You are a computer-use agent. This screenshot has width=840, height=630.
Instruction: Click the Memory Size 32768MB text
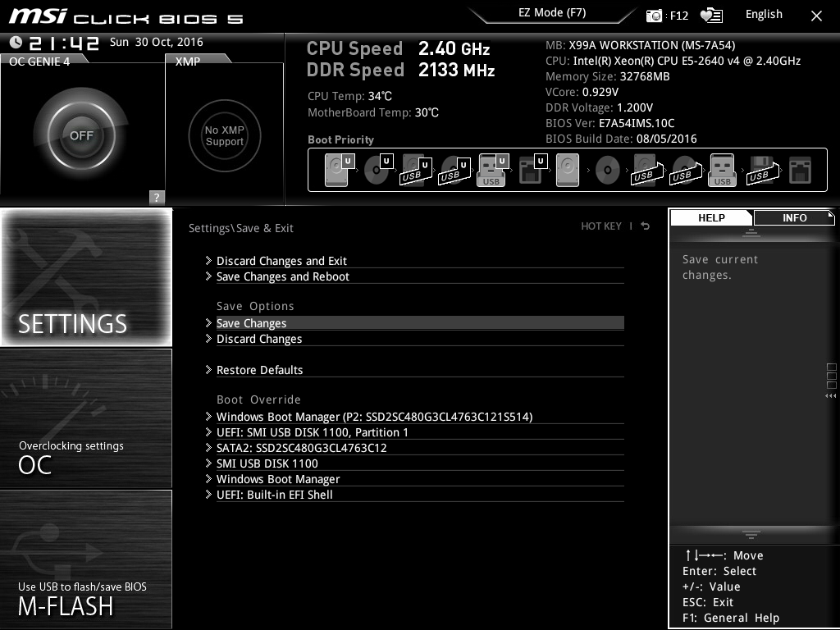pos(608,76)
